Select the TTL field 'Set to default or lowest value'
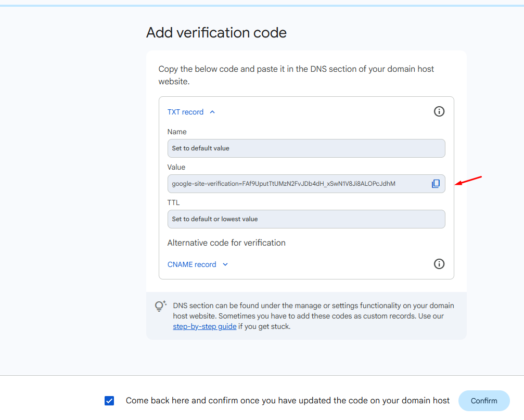This screenshot has height=420, width=524. point(306,219)
